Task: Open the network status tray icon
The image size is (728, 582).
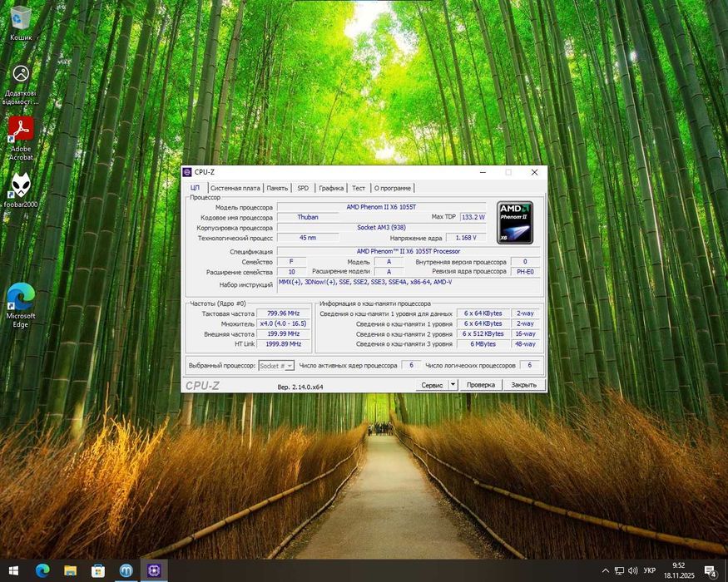Action: [x=619, y=570]
